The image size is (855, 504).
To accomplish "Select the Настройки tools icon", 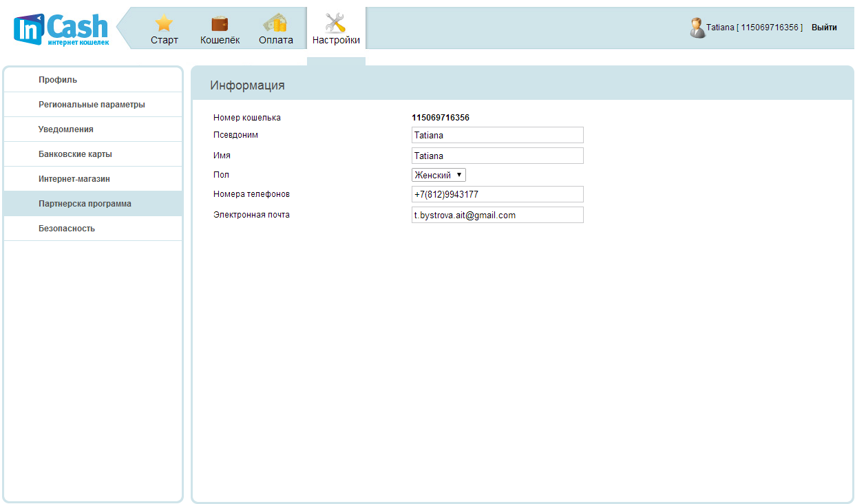I will (x=335, y=23).
